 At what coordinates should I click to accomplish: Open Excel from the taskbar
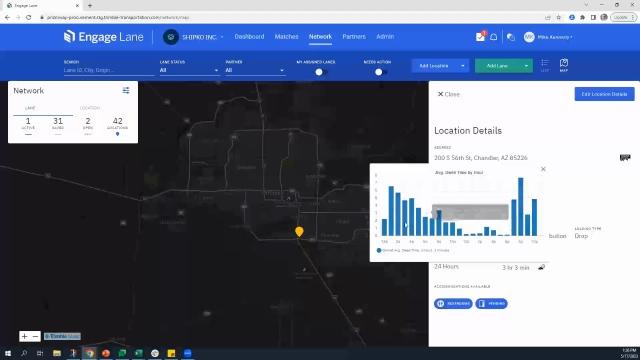(138, 353)
